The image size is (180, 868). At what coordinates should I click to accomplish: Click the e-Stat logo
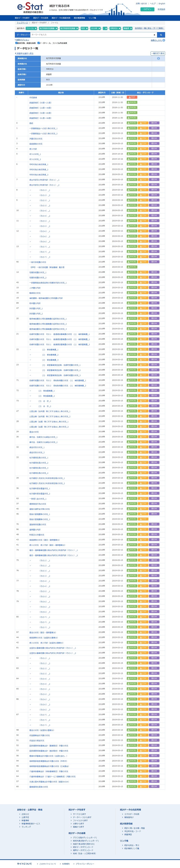coord(30,7)
